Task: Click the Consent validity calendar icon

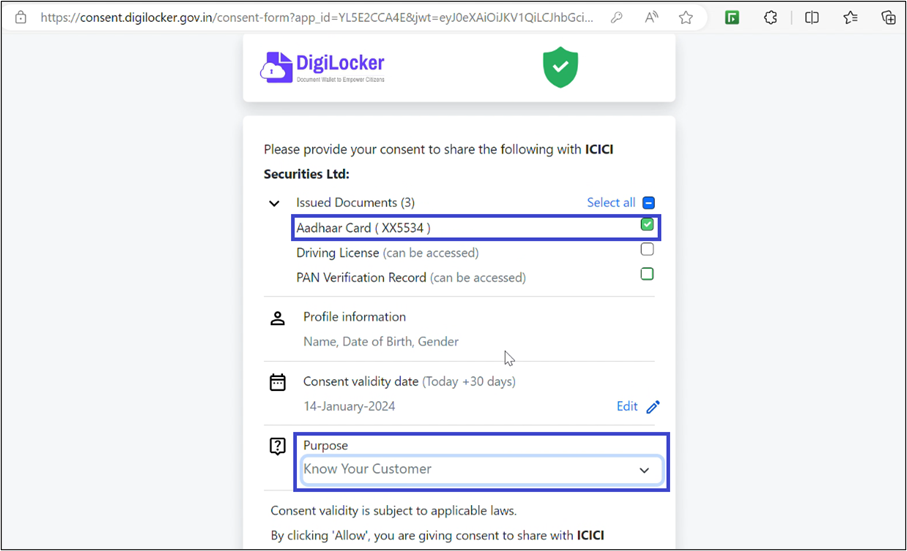Action: click(278, 382)
